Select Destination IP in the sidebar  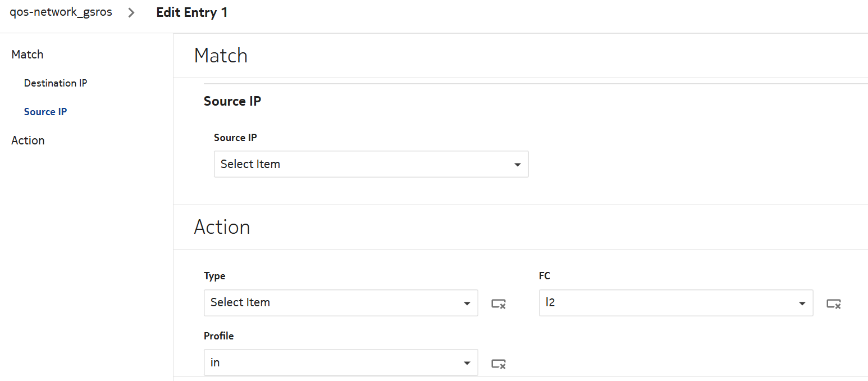point(56,83)
